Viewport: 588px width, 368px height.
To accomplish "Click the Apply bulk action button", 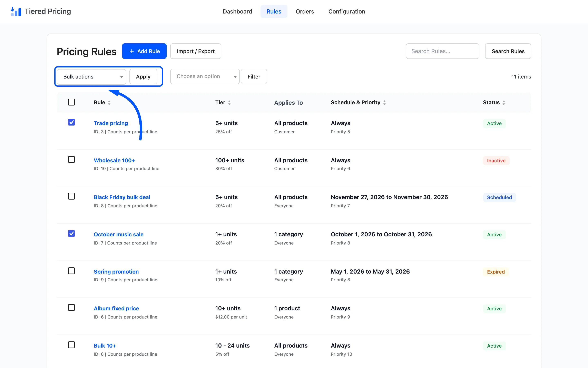I will click(x=143, y=77).
